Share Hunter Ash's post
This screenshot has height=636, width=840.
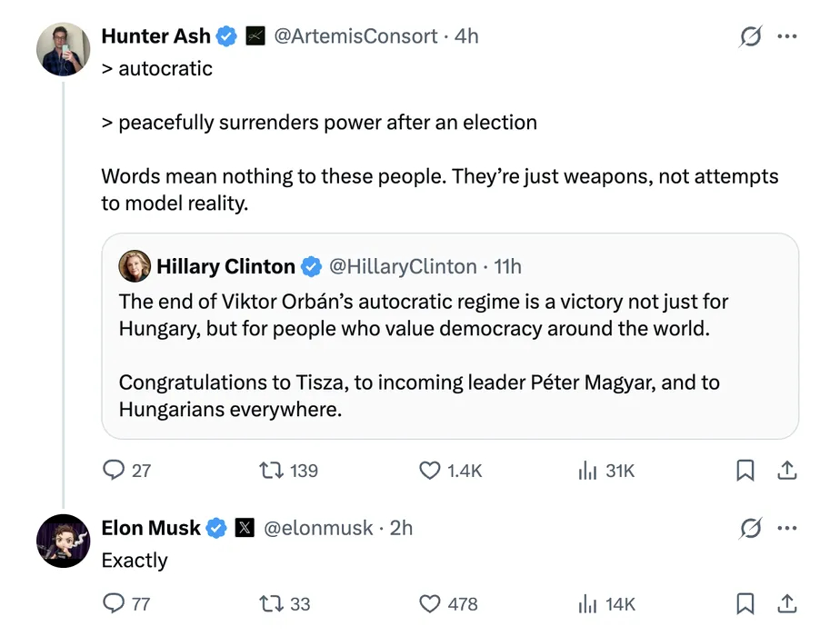click(787, 470)
